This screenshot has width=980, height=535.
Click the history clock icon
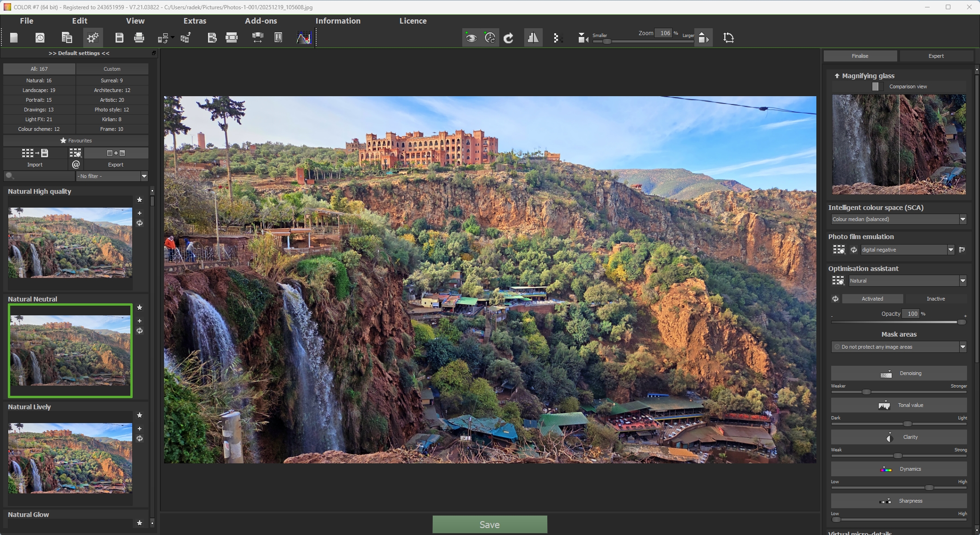[x=40, y=38]
